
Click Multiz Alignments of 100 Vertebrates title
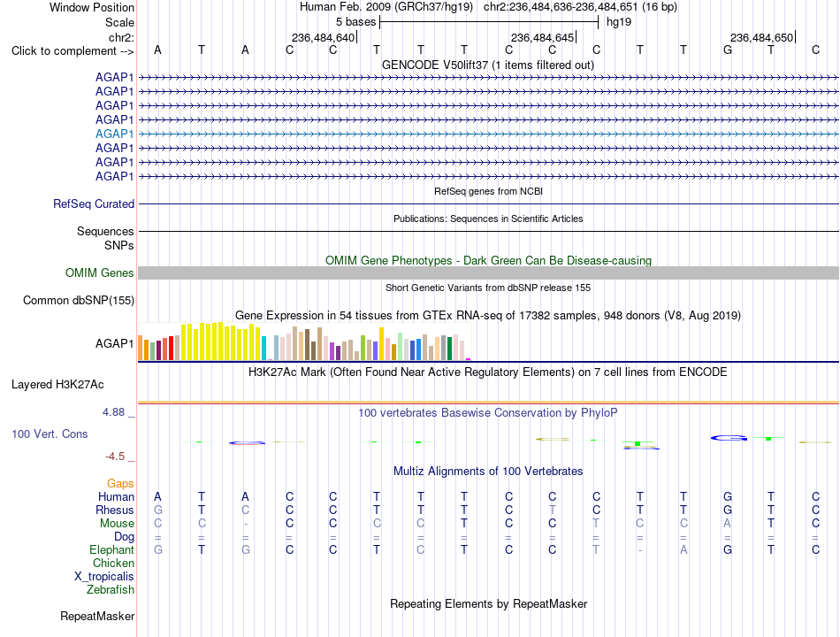(488, 472)
